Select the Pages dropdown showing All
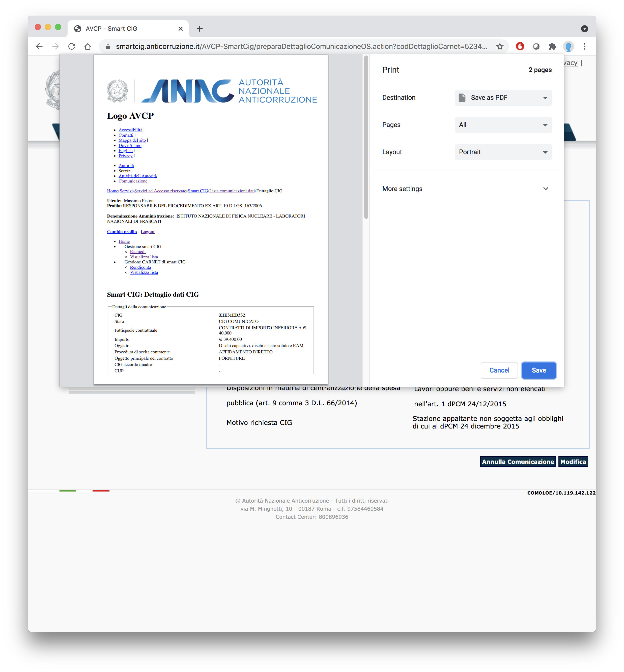This screenshot has height=672, width=624. 502,125
